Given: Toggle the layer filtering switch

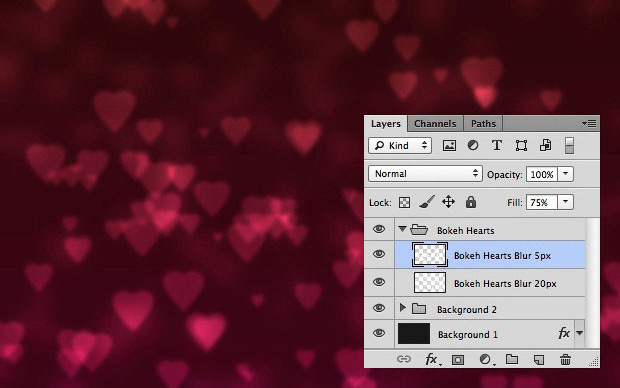Looking at the screenshot, I should (569, 146).
